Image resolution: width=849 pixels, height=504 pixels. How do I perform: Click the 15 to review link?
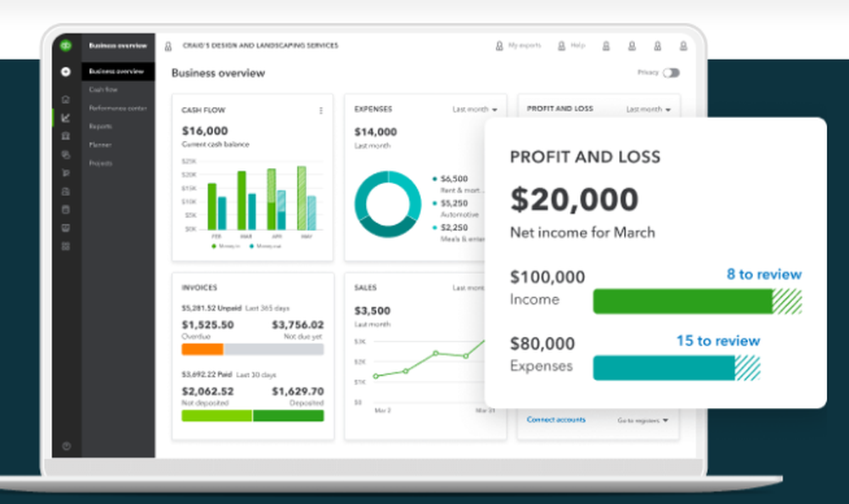tap(718, 341)
